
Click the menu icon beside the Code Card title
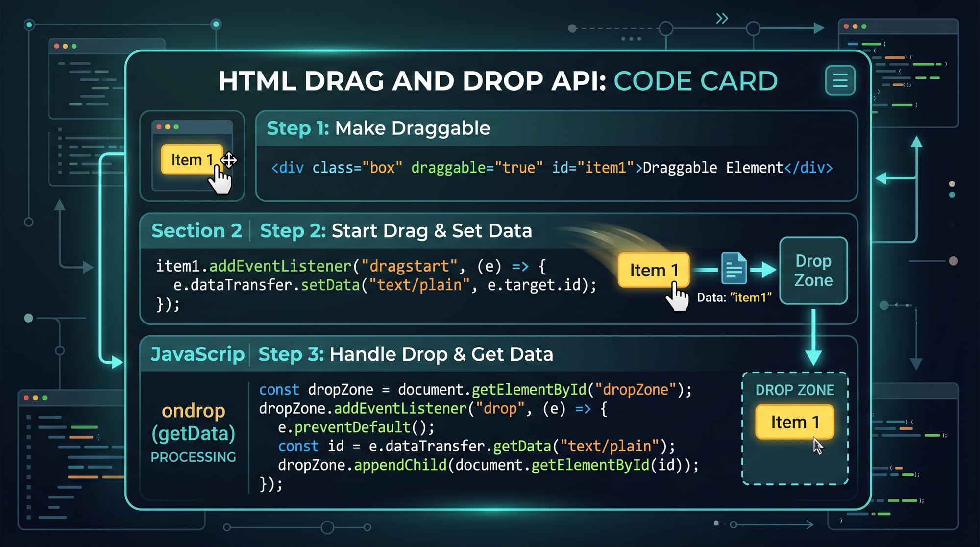[x=840, y=80]
